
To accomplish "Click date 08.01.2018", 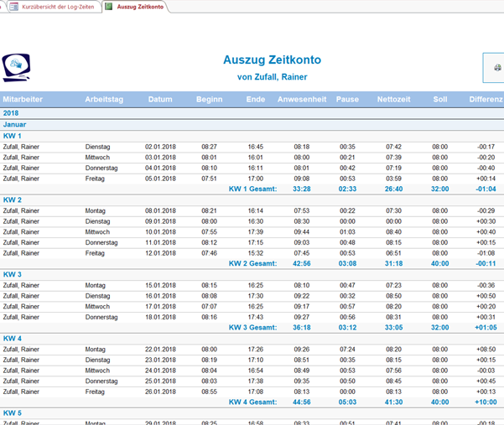I will [160, 210].
